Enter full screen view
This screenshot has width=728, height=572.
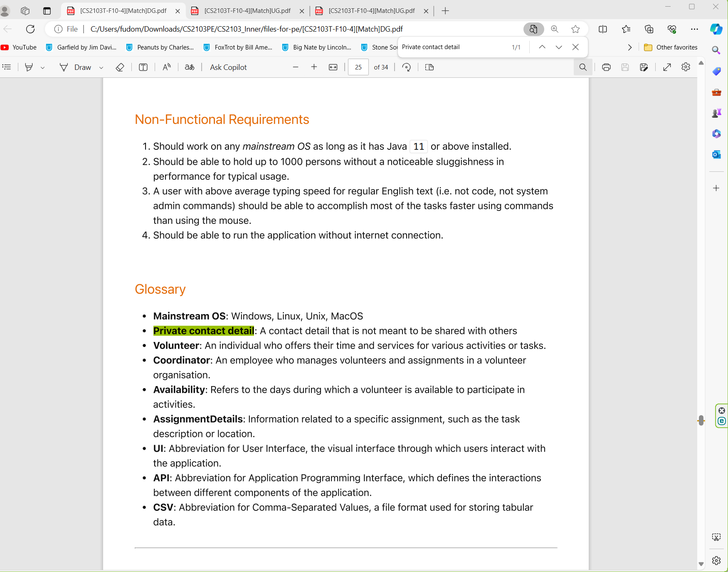667,67
